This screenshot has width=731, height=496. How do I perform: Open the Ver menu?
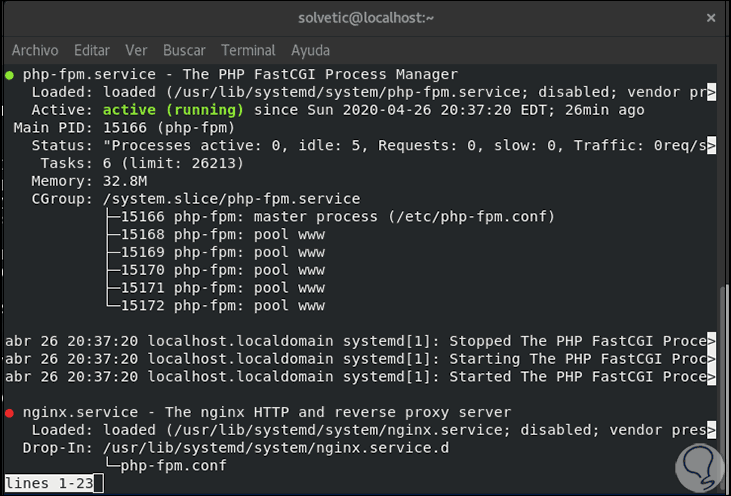point(136,50)
